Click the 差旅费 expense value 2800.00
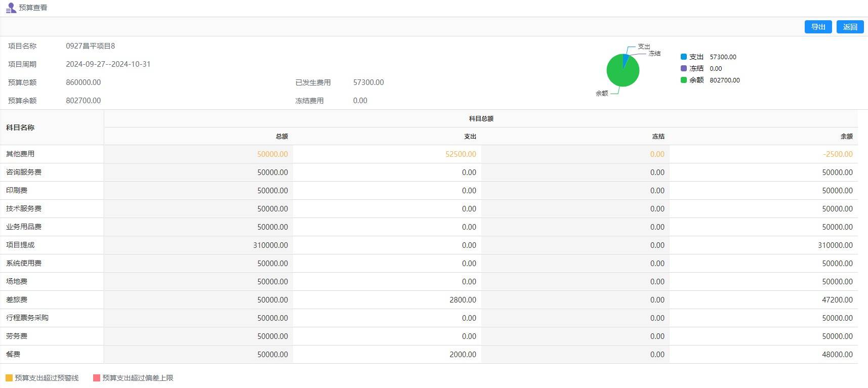The width and height of the screenshot is (868, 388). coord(463,300)
